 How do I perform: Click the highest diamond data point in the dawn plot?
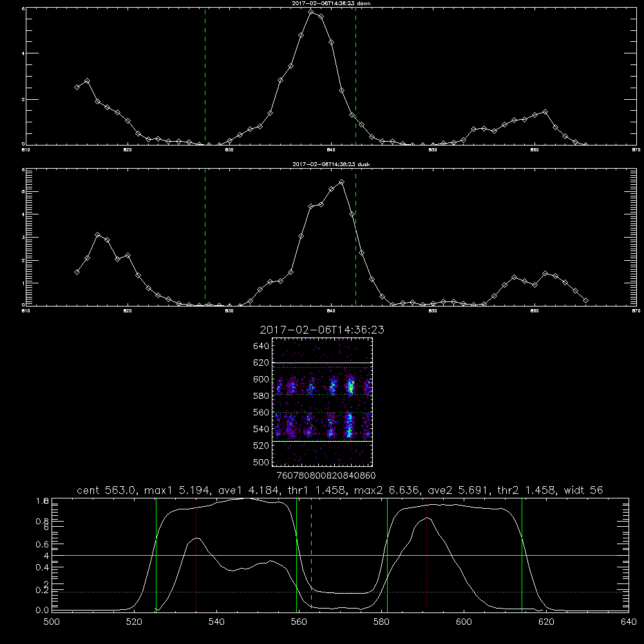[311, 12]
